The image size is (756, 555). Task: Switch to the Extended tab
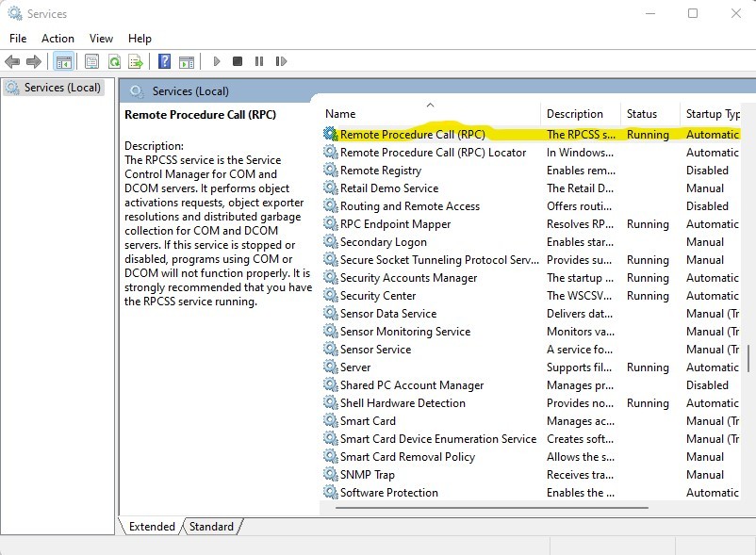152,526
